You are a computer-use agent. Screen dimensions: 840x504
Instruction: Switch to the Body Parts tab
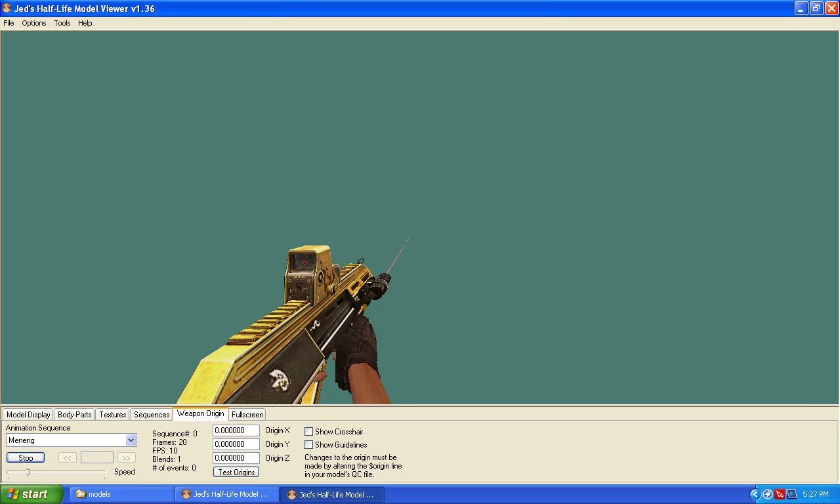coord(74,415)
